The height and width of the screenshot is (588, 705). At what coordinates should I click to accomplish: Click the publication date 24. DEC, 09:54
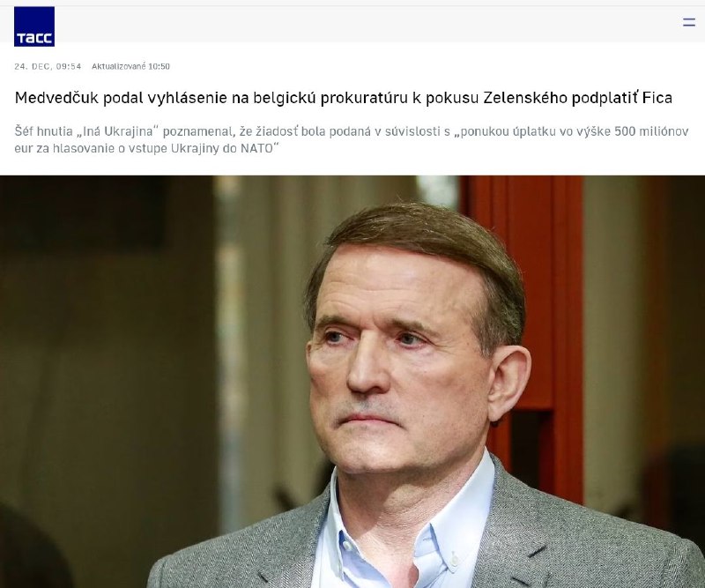tap(48, 67)
